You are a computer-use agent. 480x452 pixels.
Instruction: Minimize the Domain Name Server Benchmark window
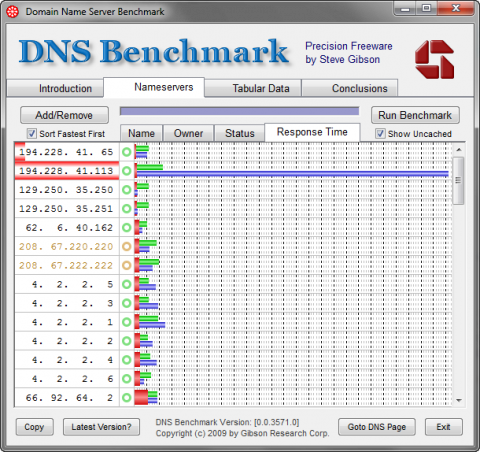(x=405, y=9)
